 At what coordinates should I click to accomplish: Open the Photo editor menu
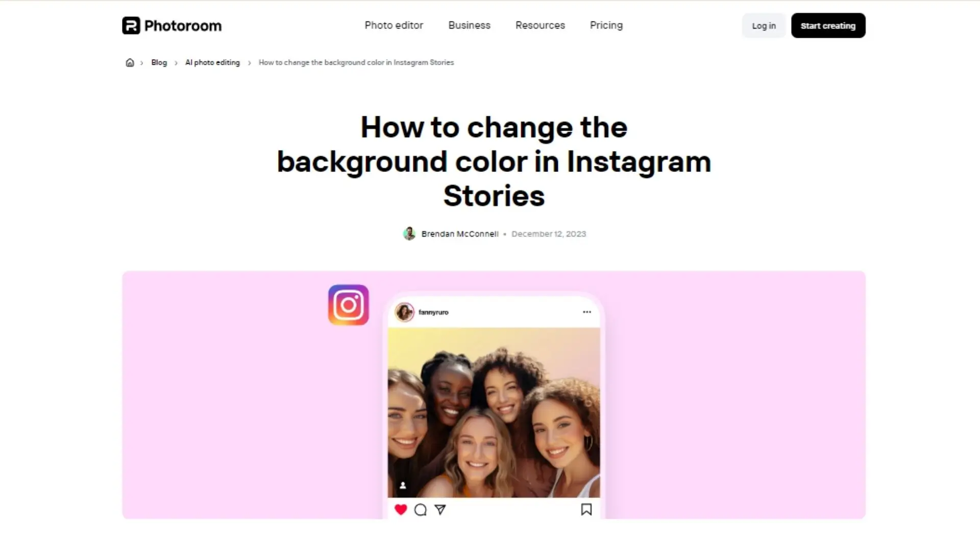394,25
